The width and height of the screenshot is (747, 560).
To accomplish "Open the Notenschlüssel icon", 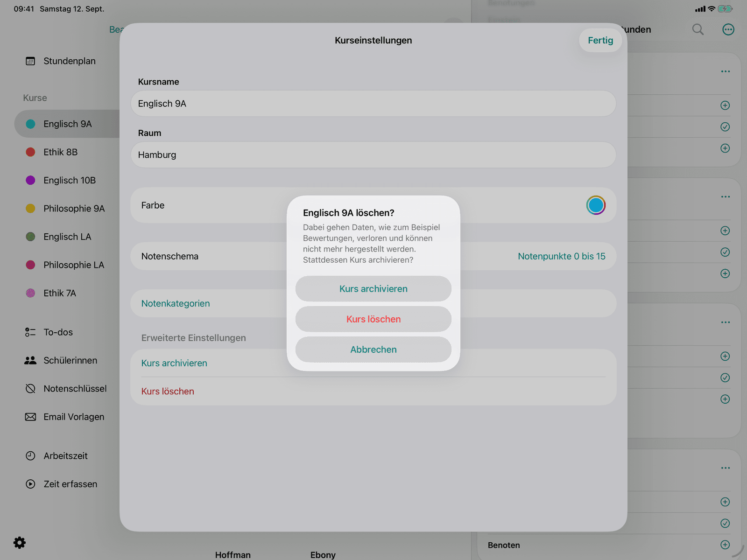I will pos(30,389).
